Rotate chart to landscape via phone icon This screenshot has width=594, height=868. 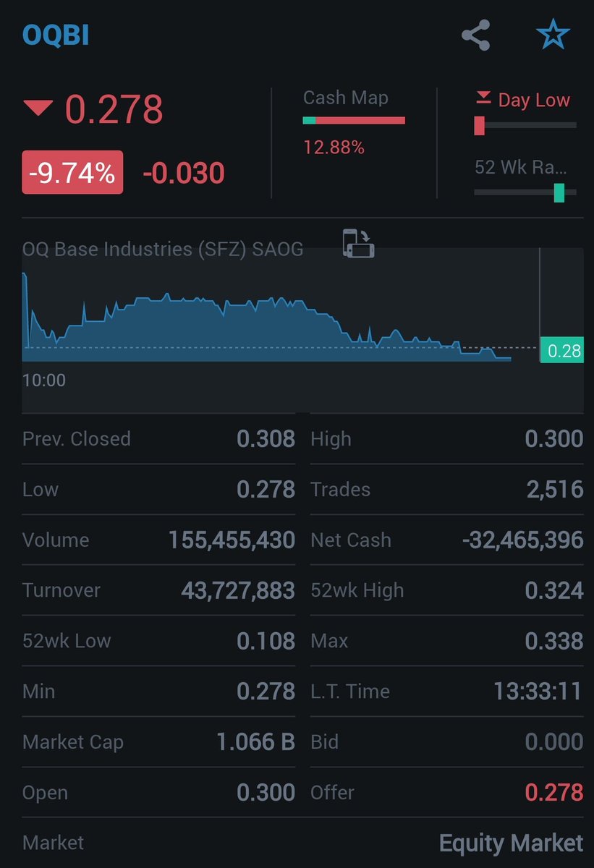(x=358, y=243)
